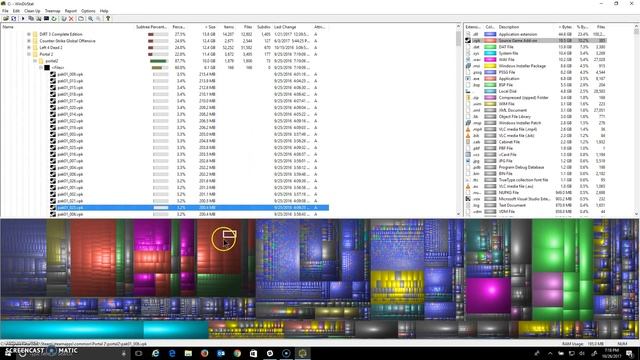
Task: Click the Portal 2 folder icon
Action: 35,54
